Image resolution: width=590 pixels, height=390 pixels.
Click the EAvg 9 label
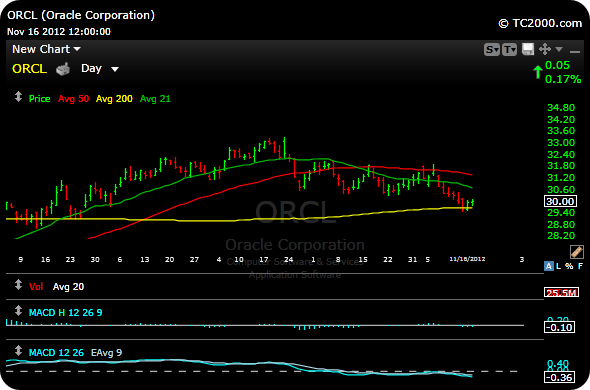click(x=106, y=353)
